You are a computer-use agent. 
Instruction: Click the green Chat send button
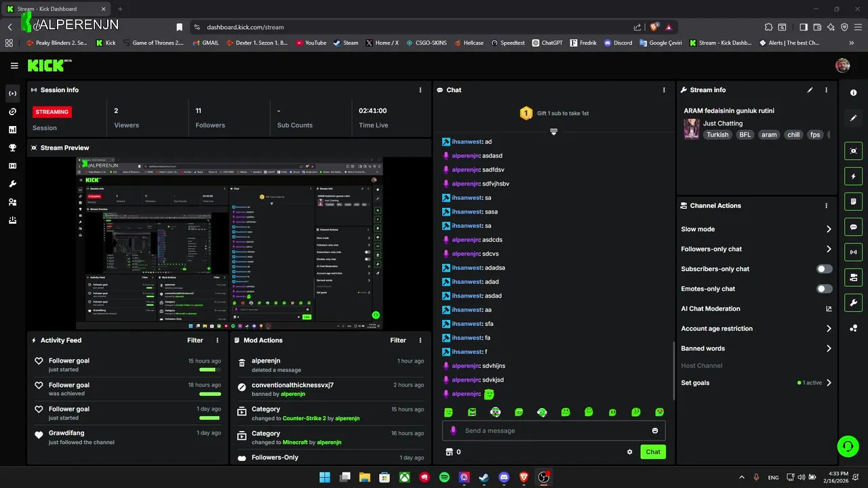[x=653, y=452]
